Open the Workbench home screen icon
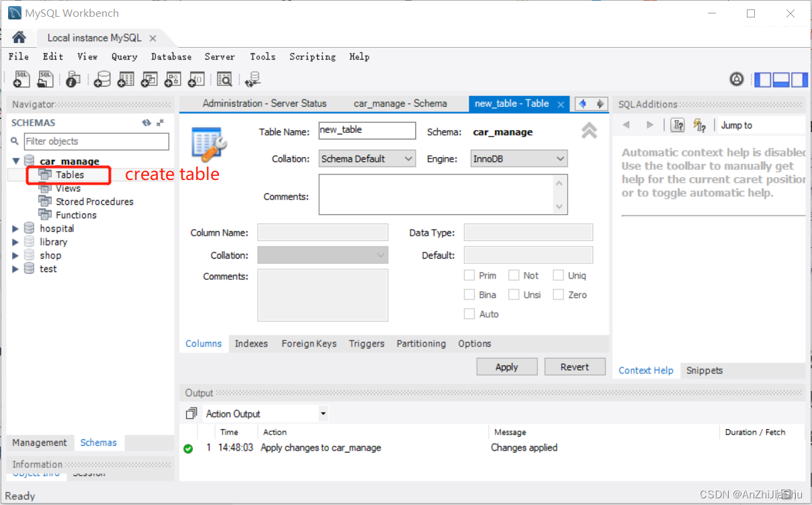812x505 pixels. point(19,38)
